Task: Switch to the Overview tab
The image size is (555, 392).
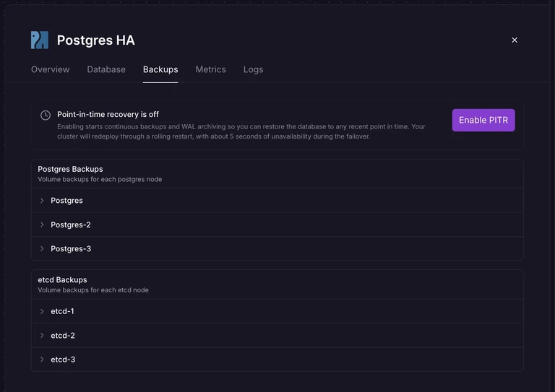Action: click(x=51, y=69)
